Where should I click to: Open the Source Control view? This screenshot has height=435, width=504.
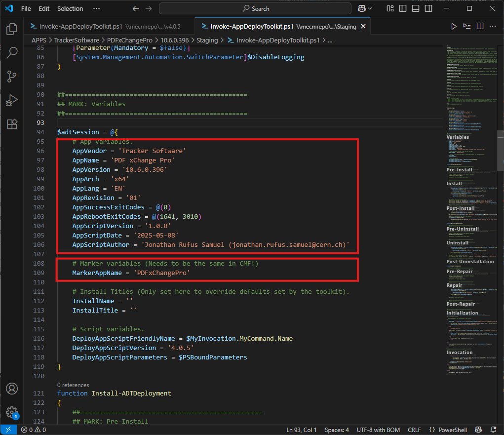click(x=12, y=77)
